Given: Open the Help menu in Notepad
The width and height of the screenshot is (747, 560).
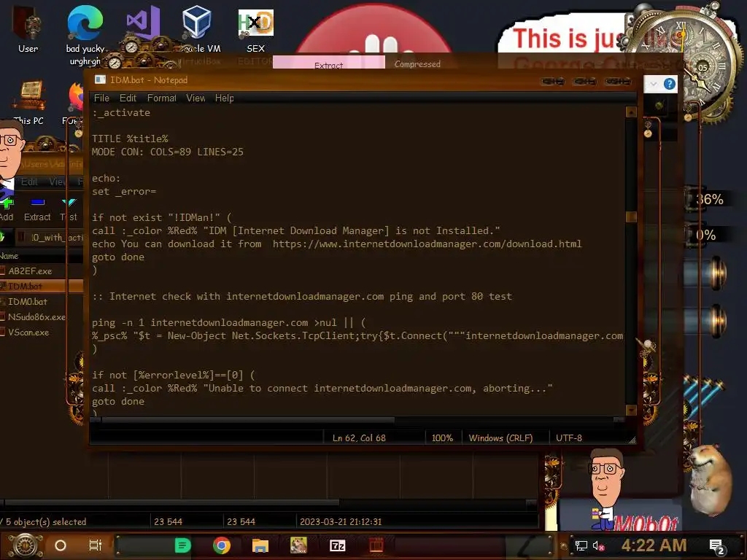Looking at the screenshot, I should click(x=224, y=98).
